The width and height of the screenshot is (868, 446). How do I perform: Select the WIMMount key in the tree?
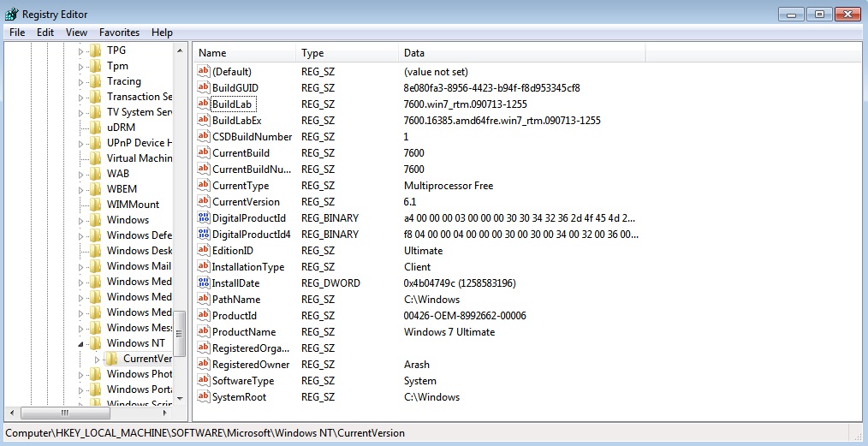coord(133,205)
